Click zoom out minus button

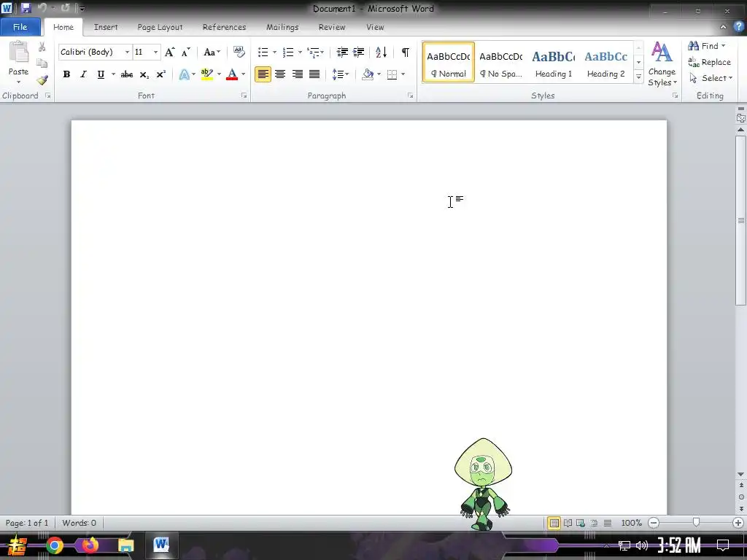pos(654,523)
